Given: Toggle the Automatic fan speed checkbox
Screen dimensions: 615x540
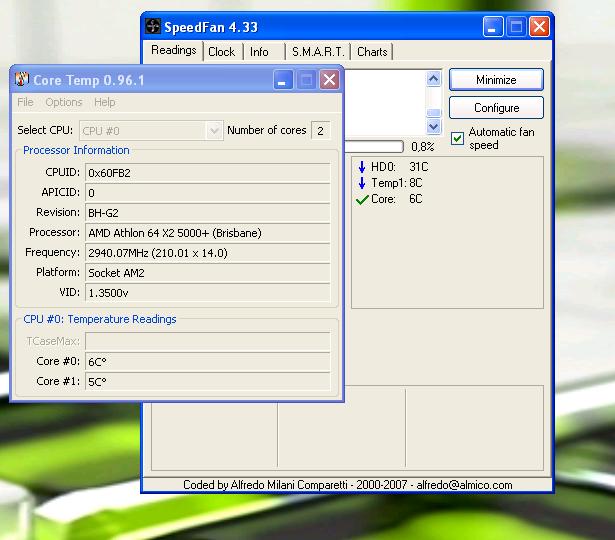Looking at the screenshot, I should click(x=457, y=138).
